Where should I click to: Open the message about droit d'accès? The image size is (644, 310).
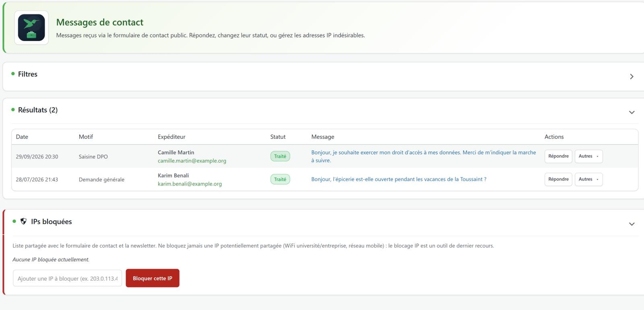423,156
